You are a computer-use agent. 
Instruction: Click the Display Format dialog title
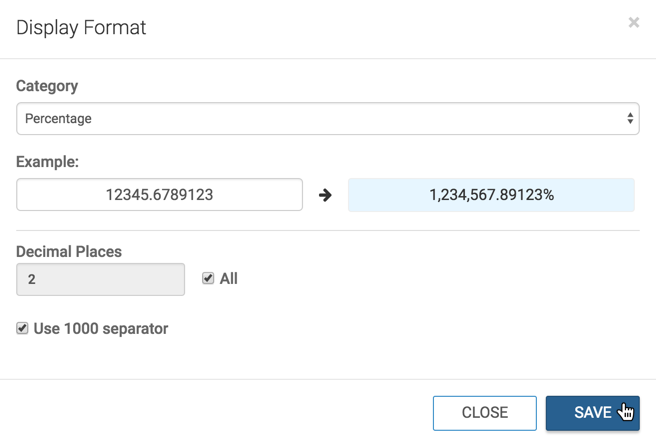pyautogui.click(x=81, y=28)
